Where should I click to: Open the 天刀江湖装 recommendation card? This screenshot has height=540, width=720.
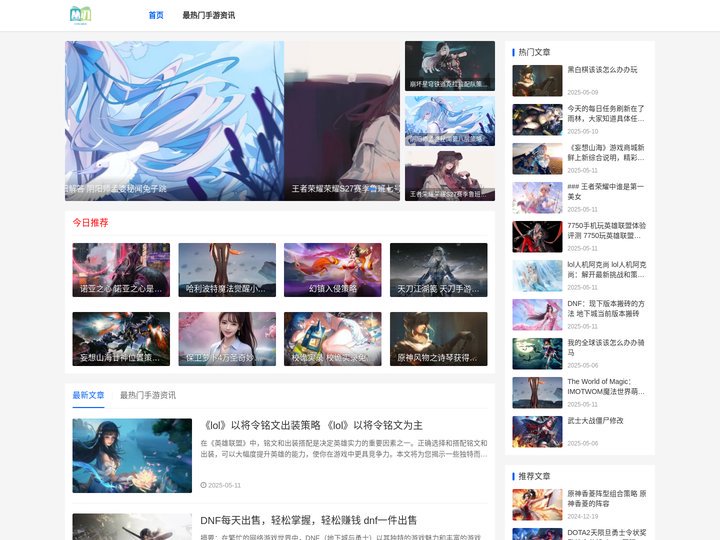pyautogui.click(x=439, y=270)
